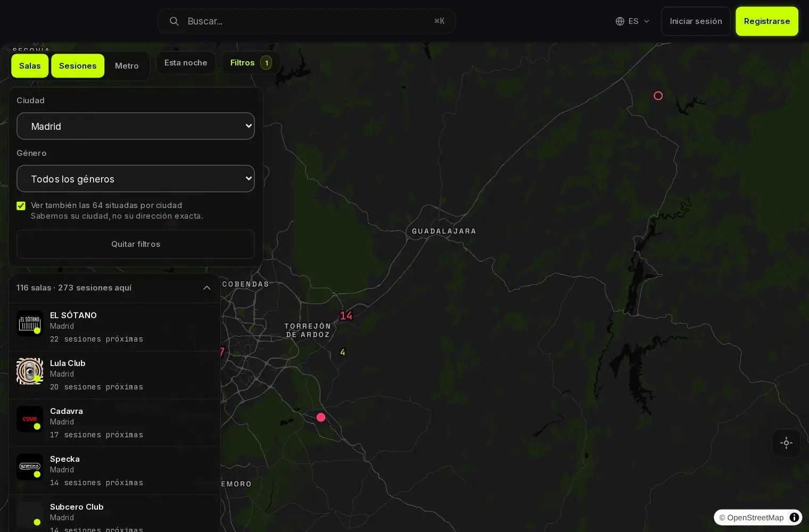Toggle the Salas layer button
809x532 pixels.
[x=30, y=66]
